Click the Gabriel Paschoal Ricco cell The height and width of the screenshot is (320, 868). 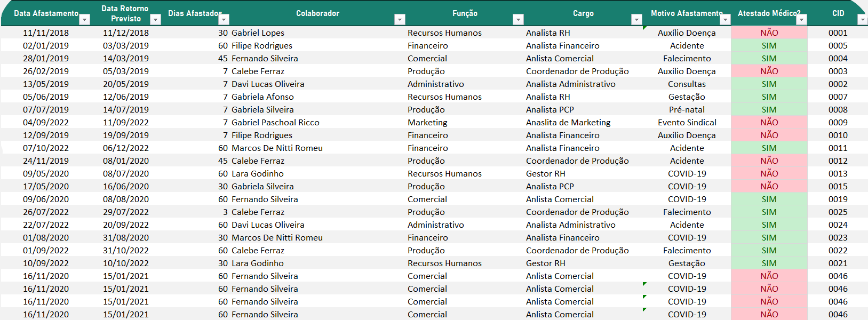275,123
